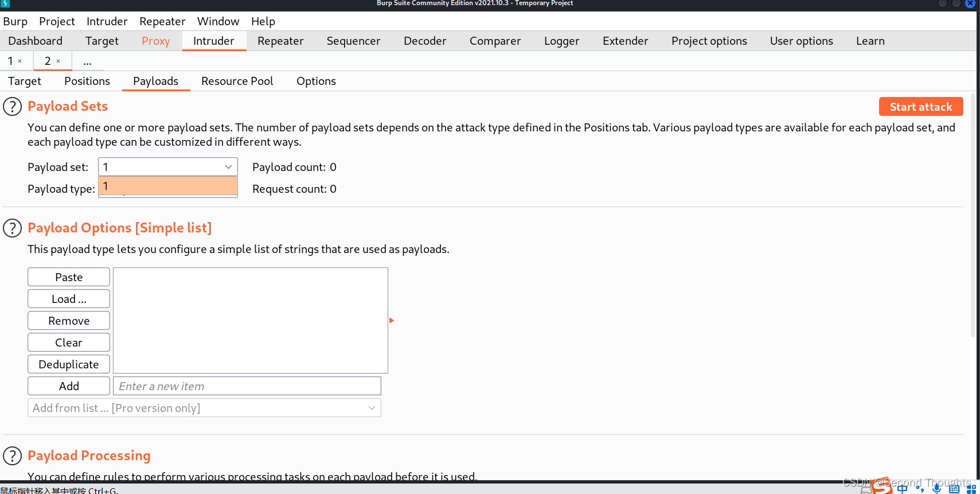Open the Repeater menu in menu bar
The height and width of the screenshot is (494, 980).
click(x=162, y=21)
